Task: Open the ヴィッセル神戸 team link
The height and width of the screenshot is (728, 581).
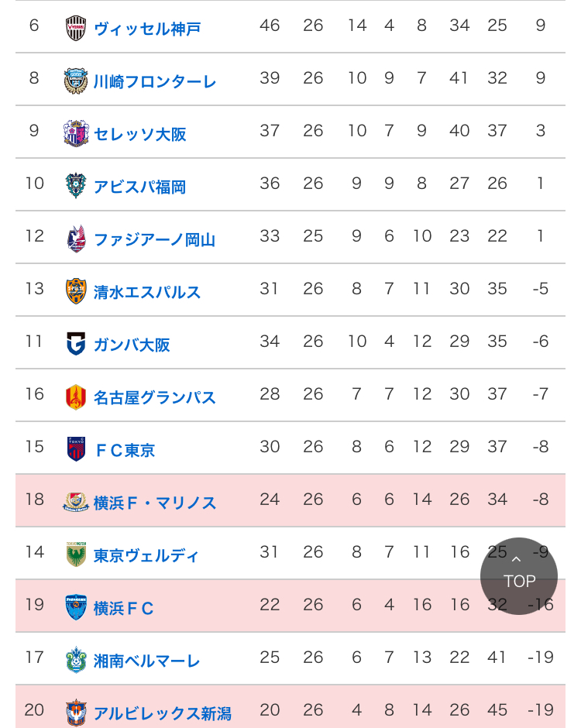Action: click(147, 29)
